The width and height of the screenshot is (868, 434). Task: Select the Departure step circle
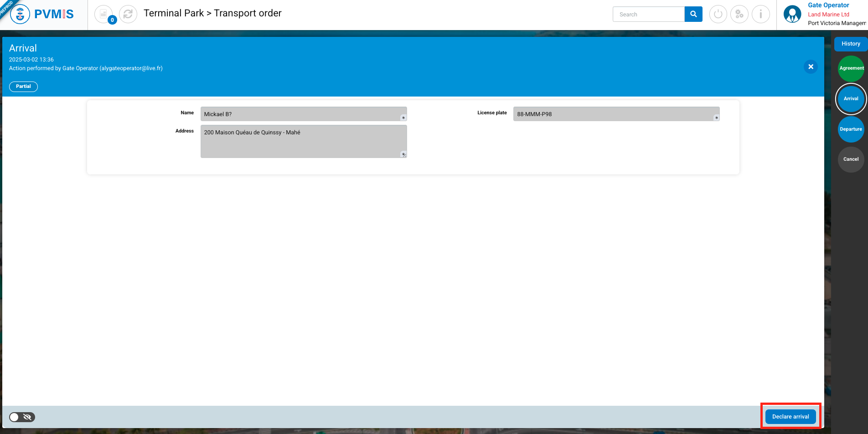pyautogui.click(x=851, y=129)
